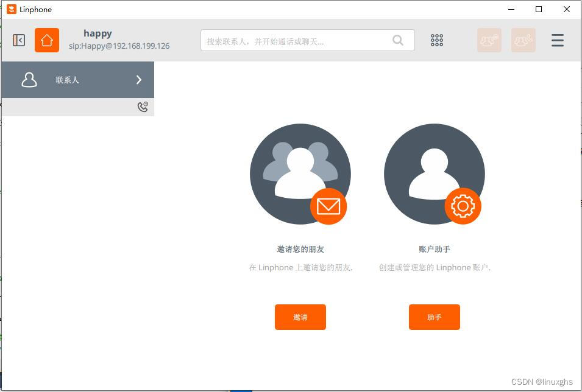
Task: Close the Linphone window
Action: tap(567, 9)
